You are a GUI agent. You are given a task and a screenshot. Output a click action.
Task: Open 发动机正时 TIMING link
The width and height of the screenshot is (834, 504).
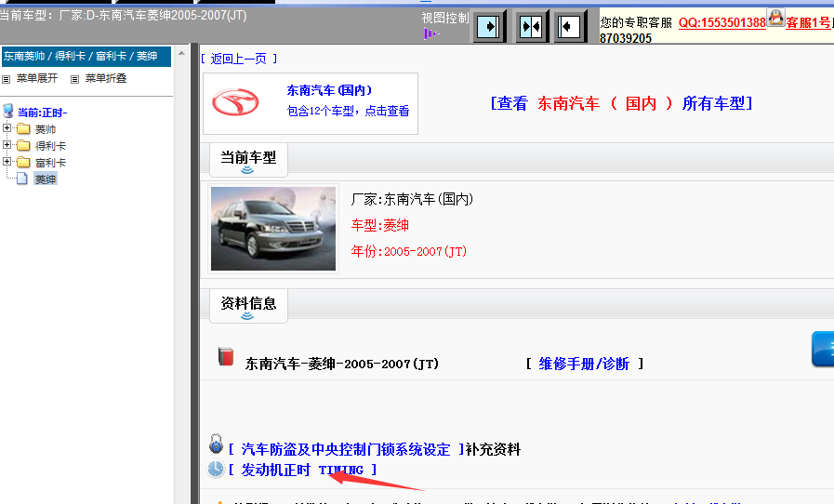[x=302, y=470]
